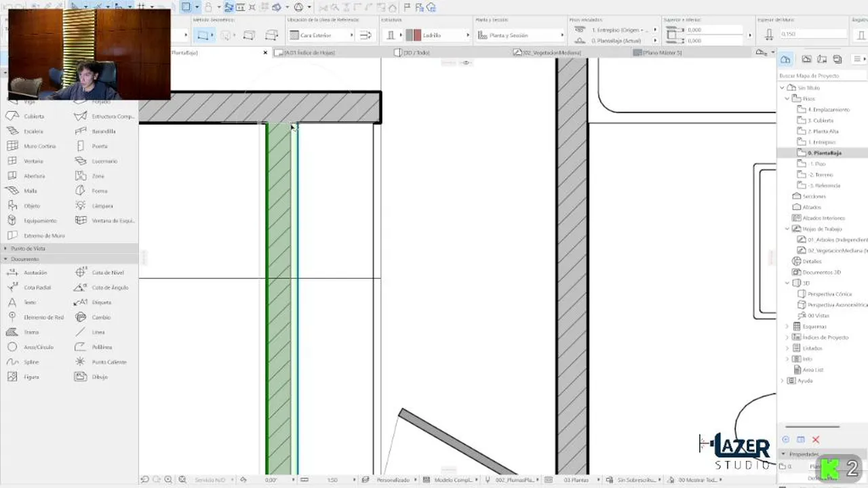This screenshot has height=488, width=868.
Task: Close the PlantaBaja tab
Action: [x=265, y=52]
